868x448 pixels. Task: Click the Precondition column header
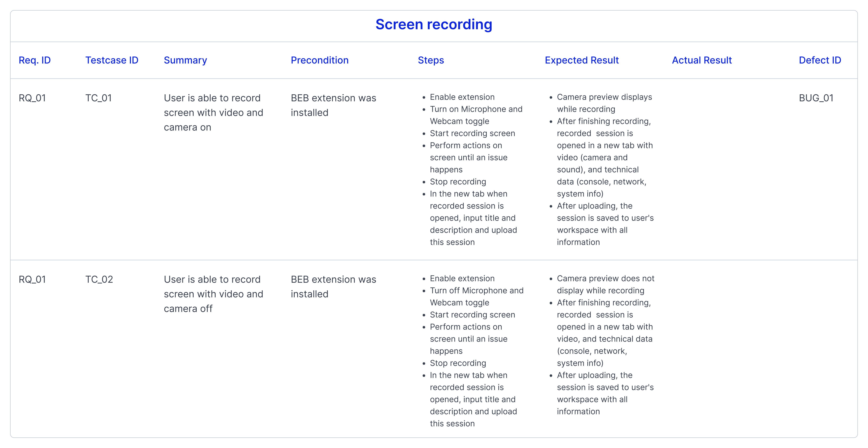pyautogui.click(x=319, y=60)
